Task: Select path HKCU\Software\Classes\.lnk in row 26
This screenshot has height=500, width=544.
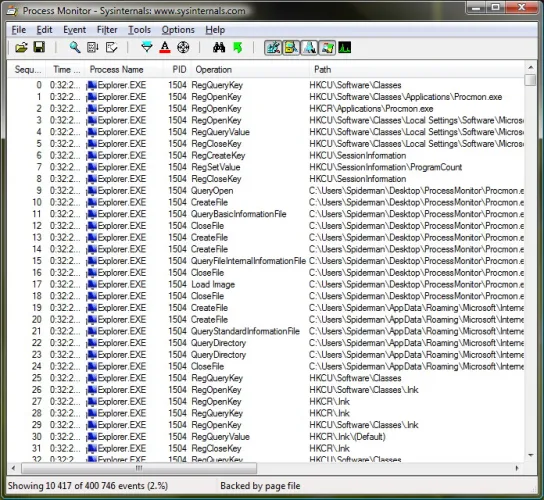Action: tap(364, 390)
